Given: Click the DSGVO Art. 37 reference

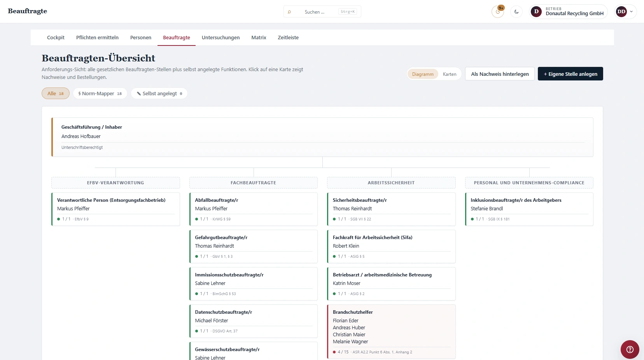Looking at the screenshot, I should pos(225,331).
